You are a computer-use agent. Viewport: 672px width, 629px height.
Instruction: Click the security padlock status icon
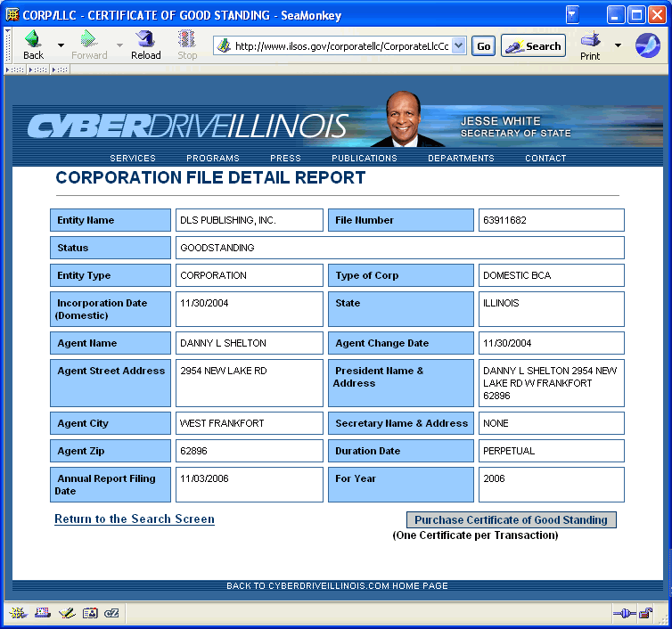[x=645, y=614]
